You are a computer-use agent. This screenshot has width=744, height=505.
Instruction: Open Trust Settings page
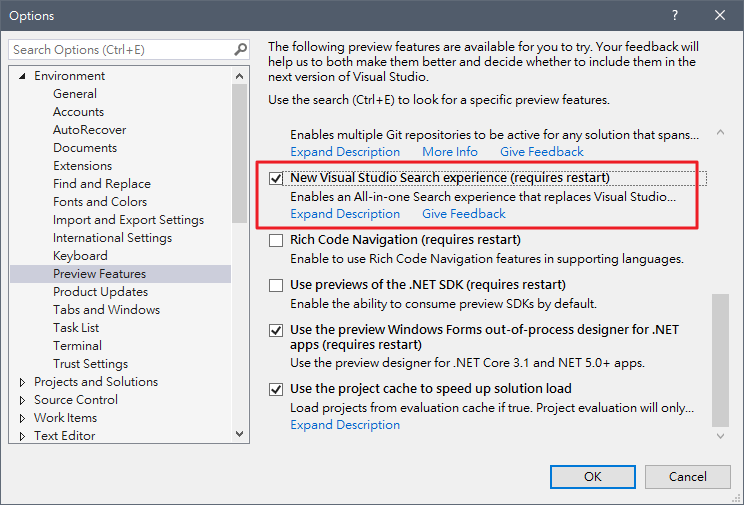click(x=90, y=364)
